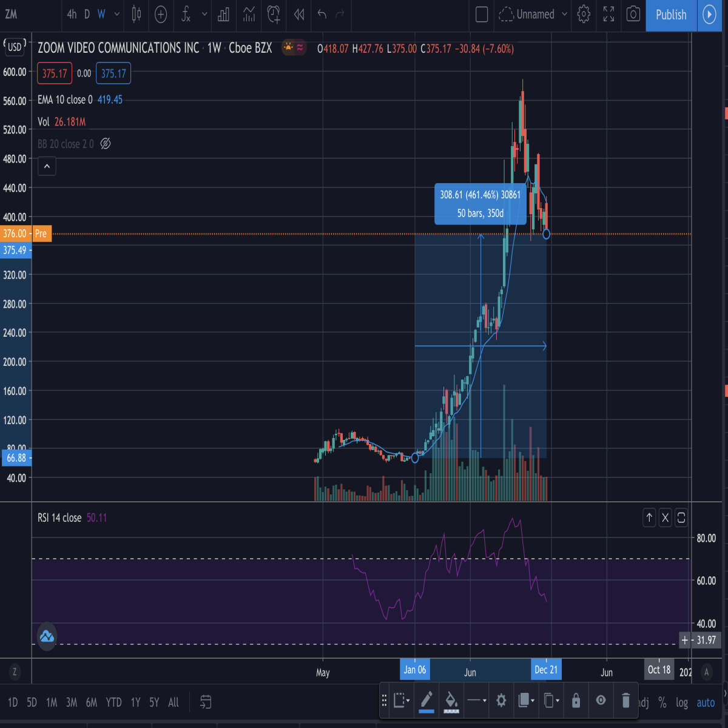The height and width of the screenshot is (728, 728).
Task: Open the clone or copy drawing dropdown
Action: [x=551, y=701]
